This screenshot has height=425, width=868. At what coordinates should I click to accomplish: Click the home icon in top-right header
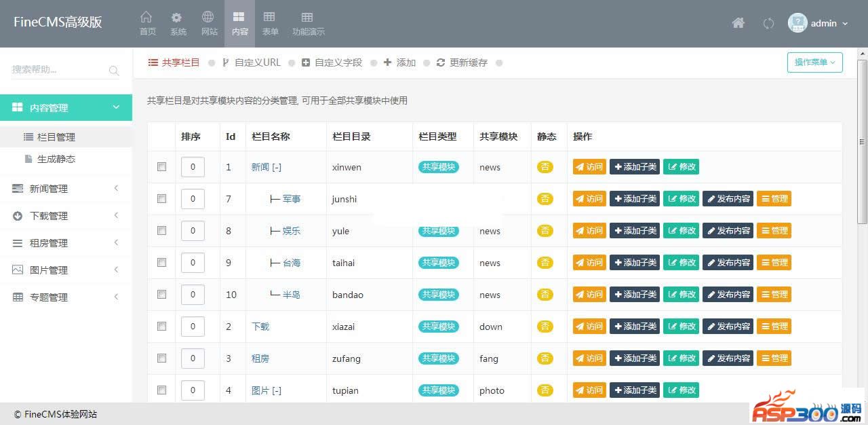pos(738,23)
